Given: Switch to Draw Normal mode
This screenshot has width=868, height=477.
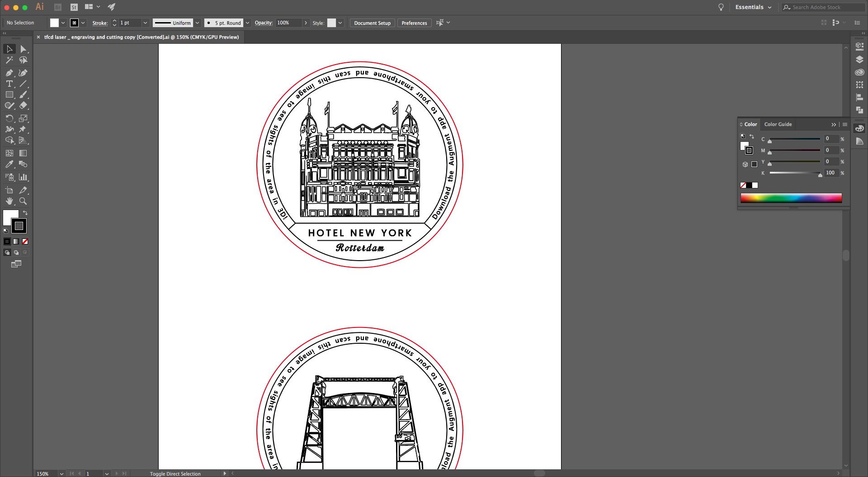Looking at the screenshot, I should (7, 253).
